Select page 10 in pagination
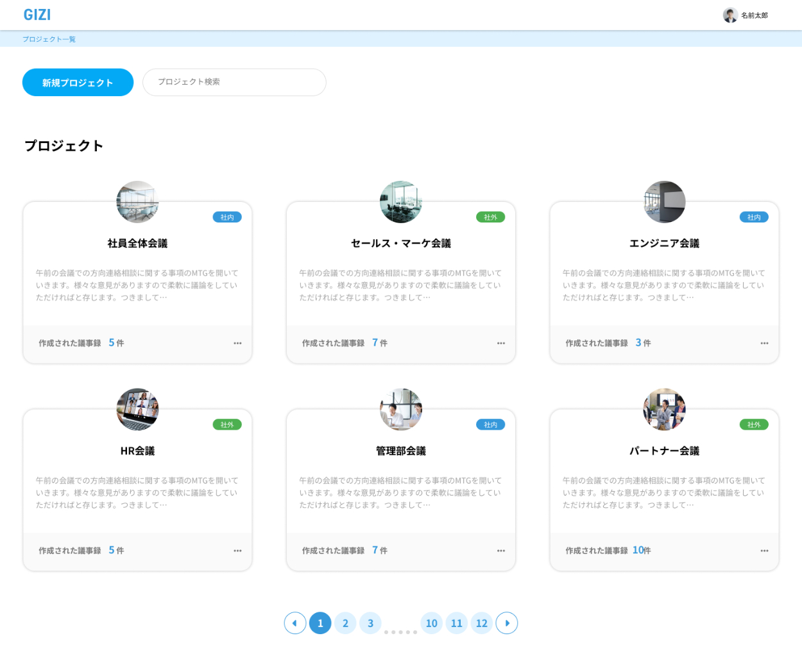802x672 pixels. tap(432, 623)
